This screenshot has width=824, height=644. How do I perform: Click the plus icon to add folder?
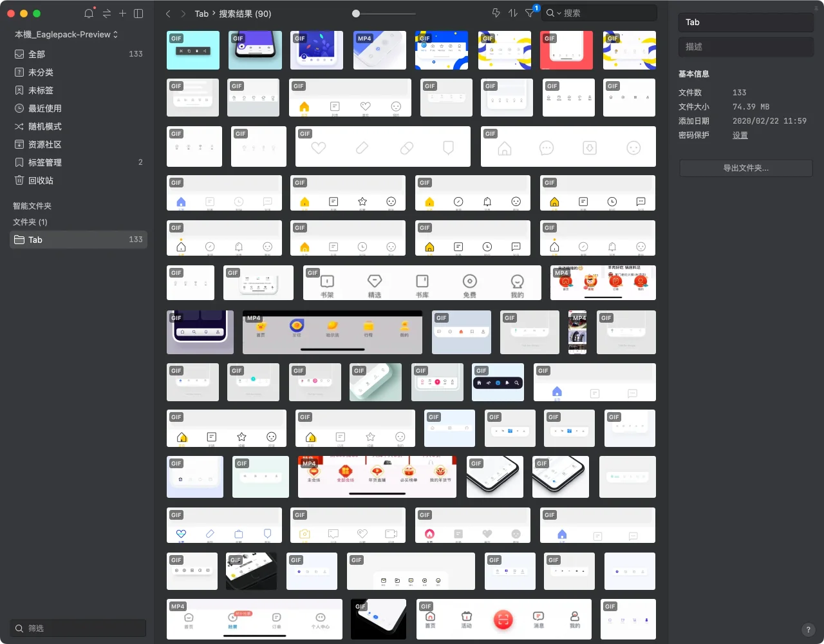[122, 14]
